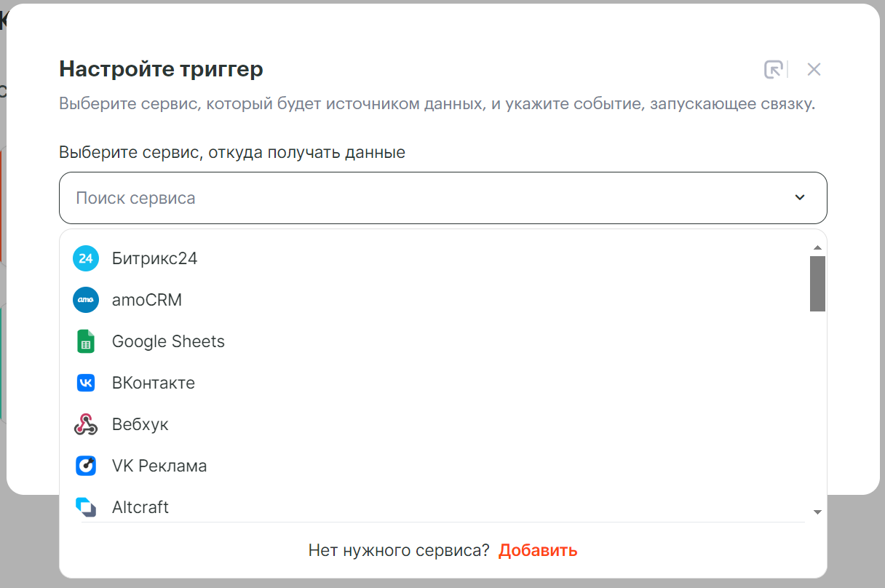
Task: Click the pop-out window icon in dialog header
Action: pyautogui.click(x=773, y=69)
